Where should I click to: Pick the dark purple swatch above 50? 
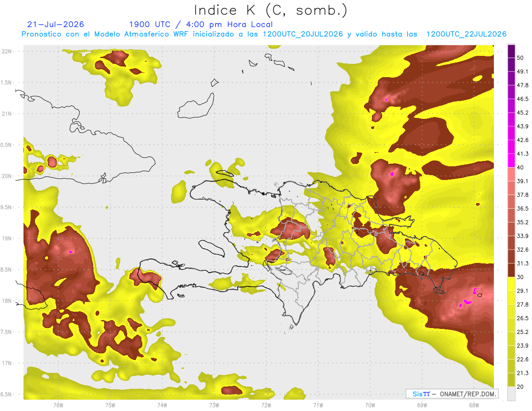click(x=511, y=51)
